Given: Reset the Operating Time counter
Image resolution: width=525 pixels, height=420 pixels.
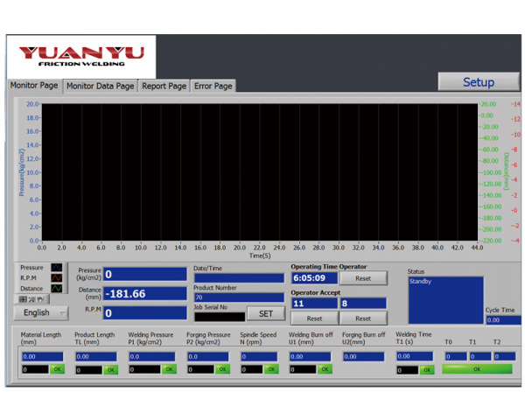Looking at the screenshot, I should (x=362, y=278).
